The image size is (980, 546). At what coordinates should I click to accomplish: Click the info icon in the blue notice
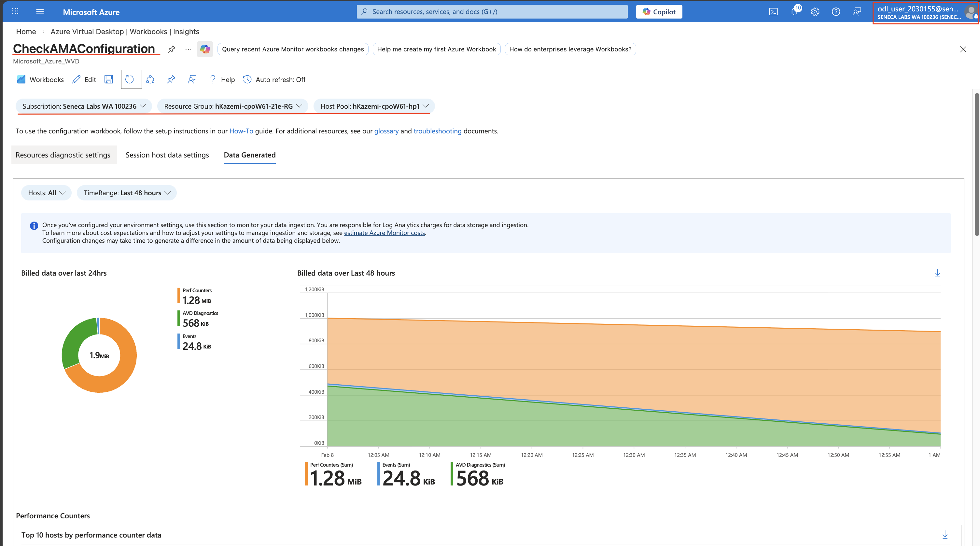34,225
